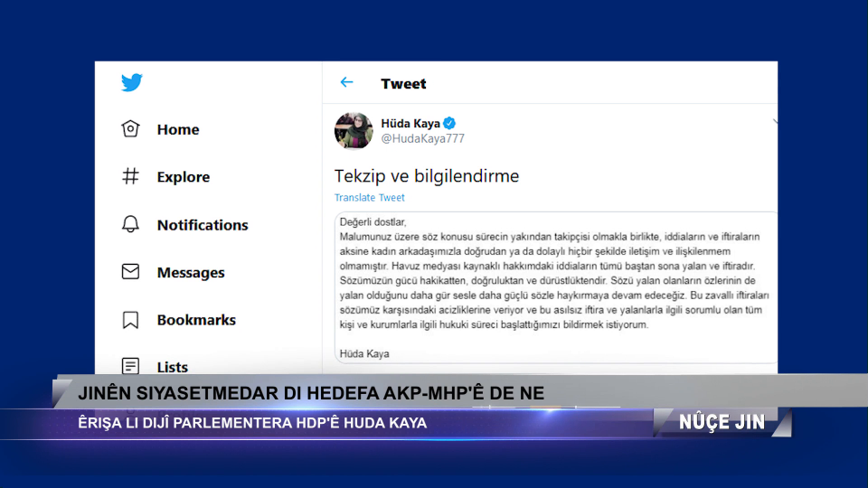Open the Bookmarks ribbon icon

coord(130,320)
